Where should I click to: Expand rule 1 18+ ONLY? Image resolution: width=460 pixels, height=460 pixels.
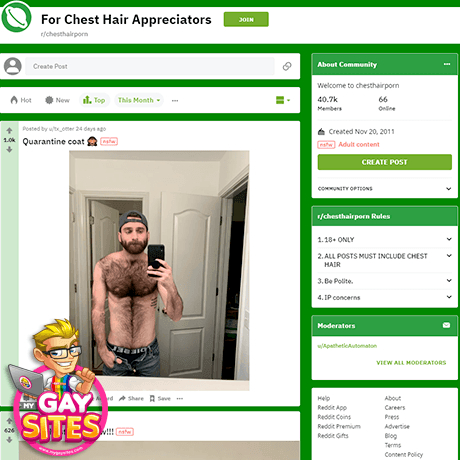pos(385,239)
